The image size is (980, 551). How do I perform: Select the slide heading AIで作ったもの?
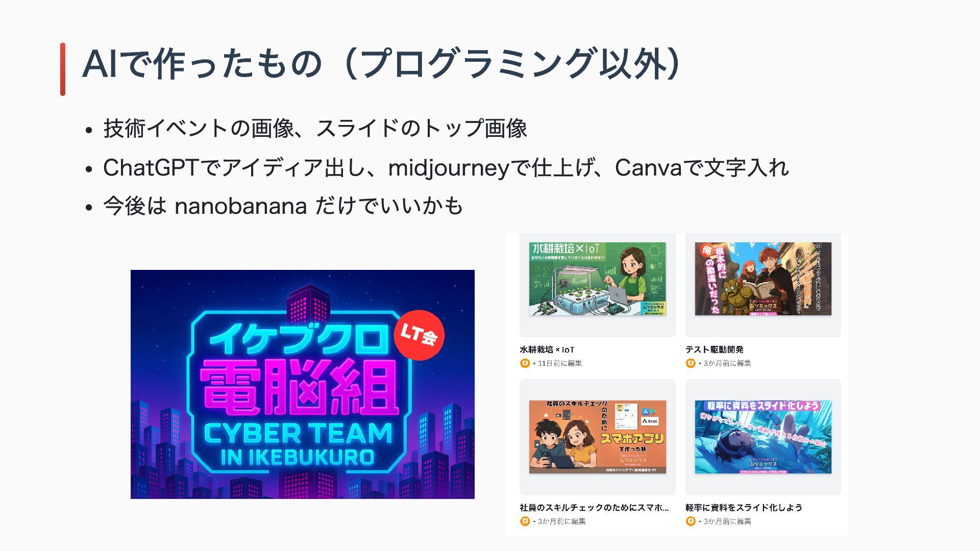202,65
